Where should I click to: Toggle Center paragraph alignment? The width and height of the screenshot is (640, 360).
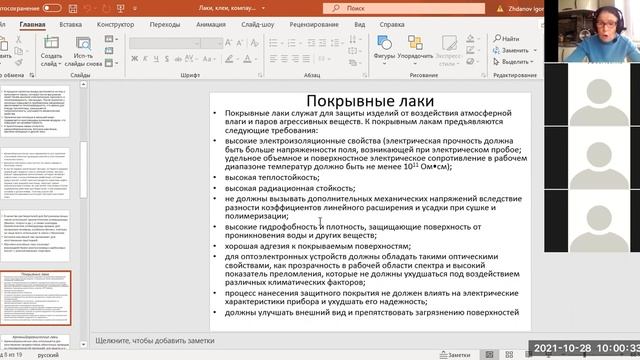coord(284,59)
